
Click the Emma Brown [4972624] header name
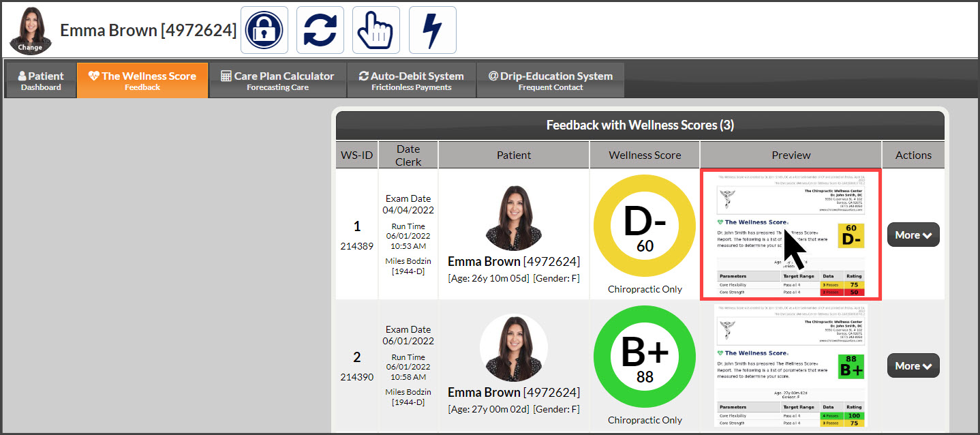(149, 30)
